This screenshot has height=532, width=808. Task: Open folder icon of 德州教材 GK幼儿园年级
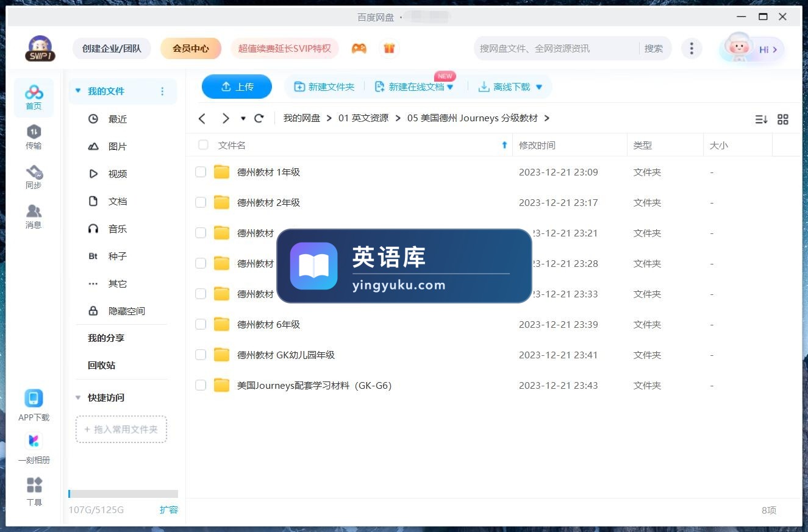coord(221,355)
